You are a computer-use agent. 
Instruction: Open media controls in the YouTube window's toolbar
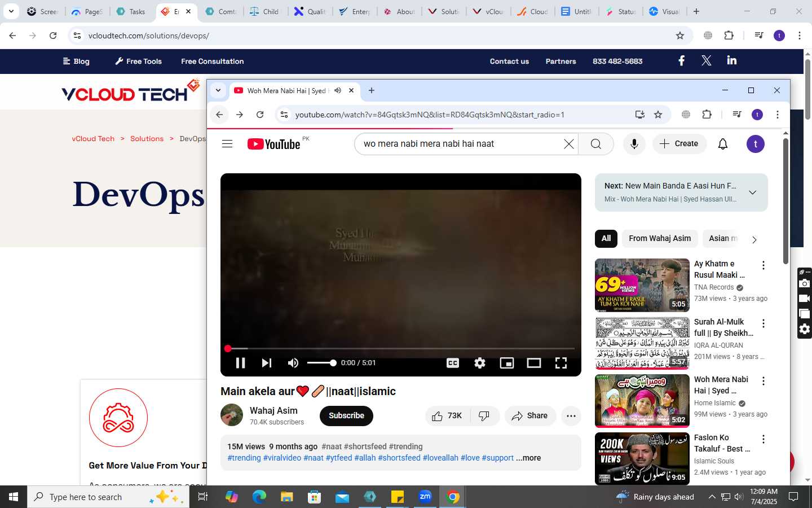click(737, 115)
